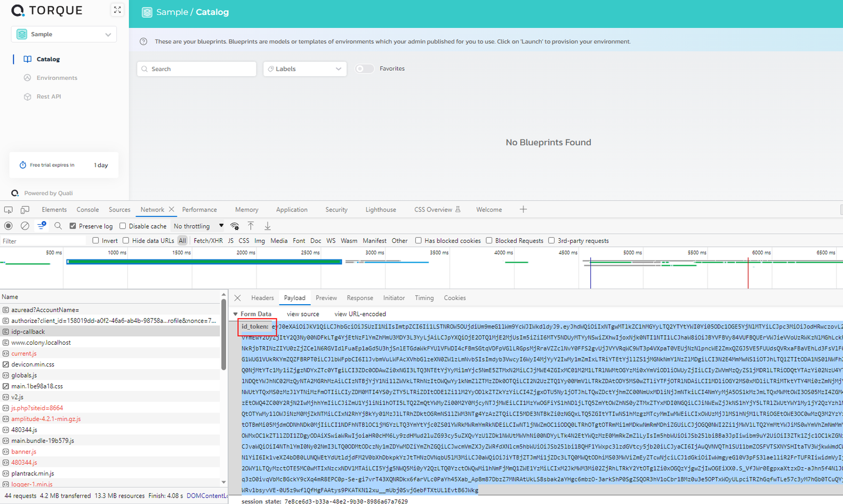Click the blueprint Search input field
This screenshot has height=504, width=843.
[197, 69]
